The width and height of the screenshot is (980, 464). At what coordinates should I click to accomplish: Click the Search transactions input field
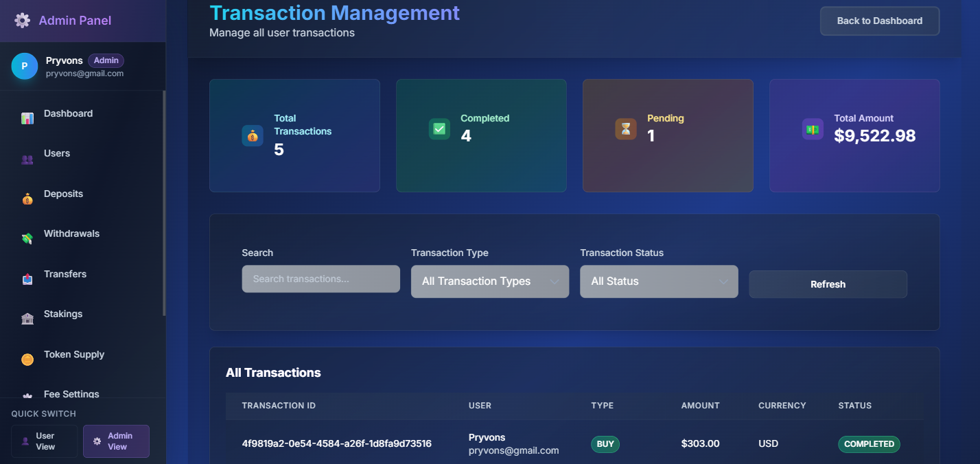pos(320,279)
